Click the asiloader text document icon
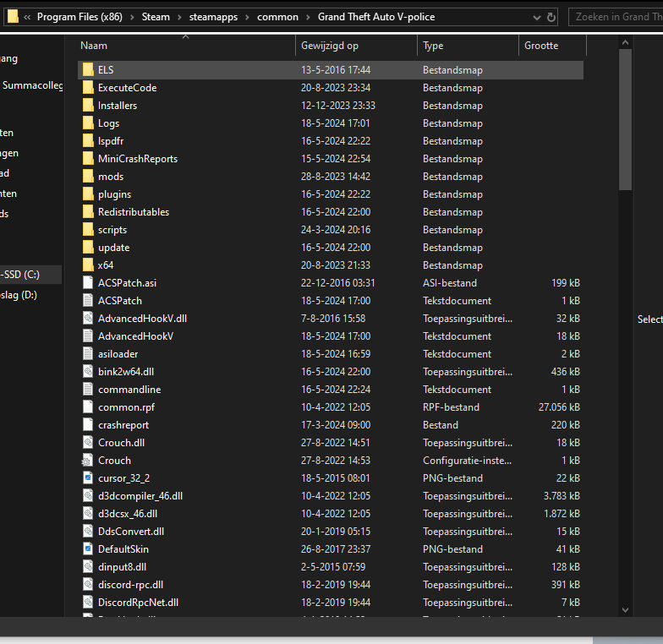 click(x=88, y=353)
